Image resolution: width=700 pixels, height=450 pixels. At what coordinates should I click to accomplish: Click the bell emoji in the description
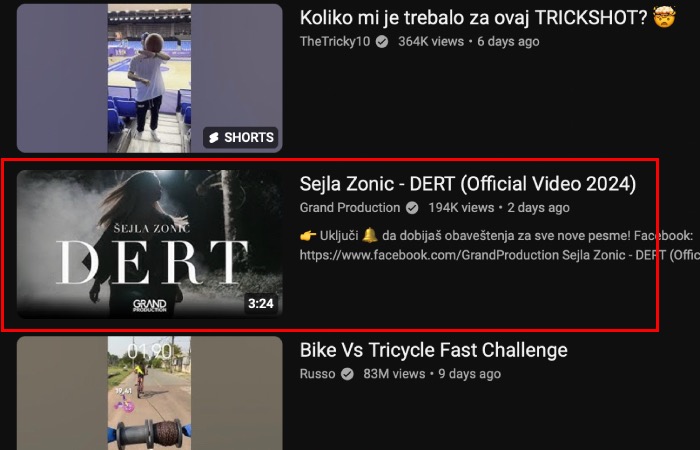point(370,235)
